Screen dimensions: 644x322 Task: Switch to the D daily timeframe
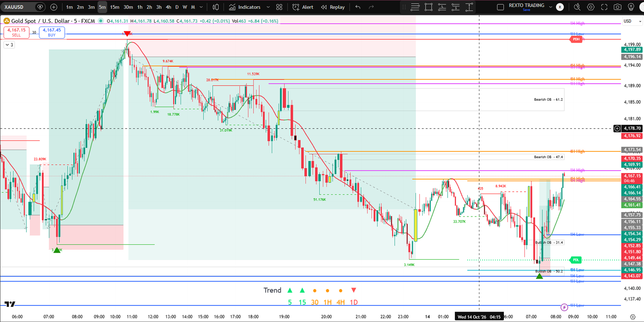(x=177, y=7)
